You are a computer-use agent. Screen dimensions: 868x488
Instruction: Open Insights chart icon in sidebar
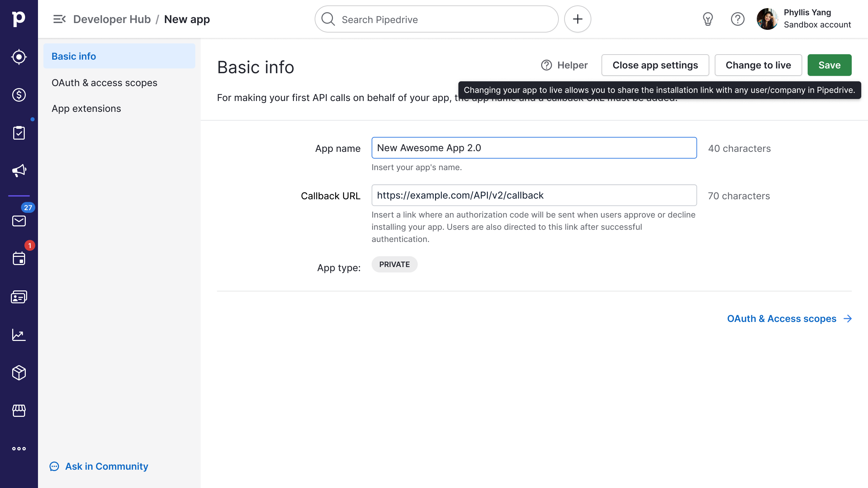19,335
